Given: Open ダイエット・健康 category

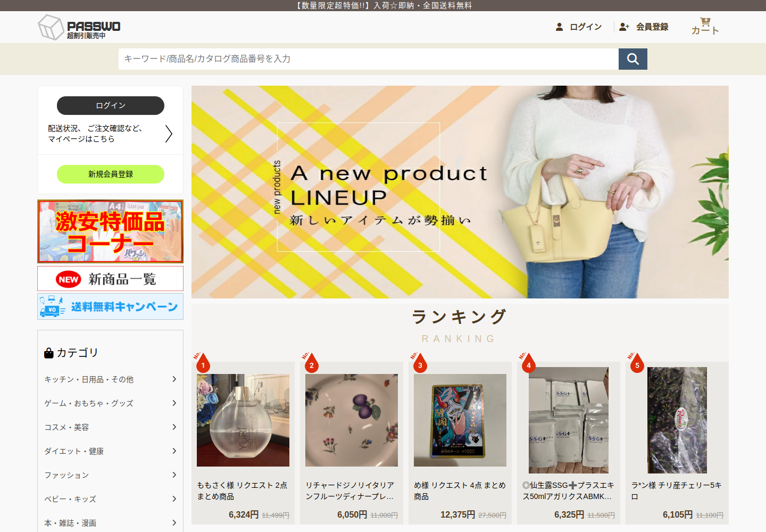Looking at the screenshot, I should pyautogui.click(x=74, y=451).
